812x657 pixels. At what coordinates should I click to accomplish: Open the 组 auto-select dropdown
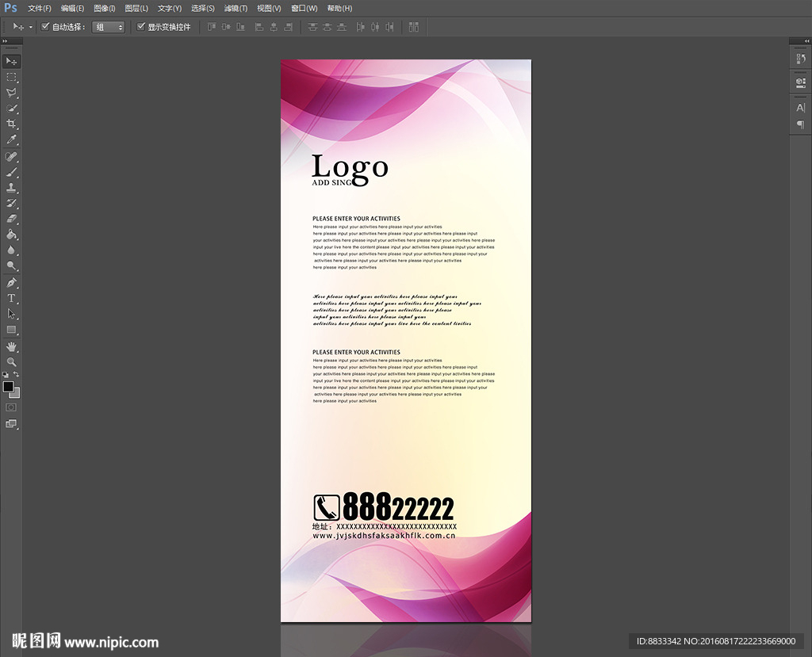pyautogui.click(x=108, y=27)
